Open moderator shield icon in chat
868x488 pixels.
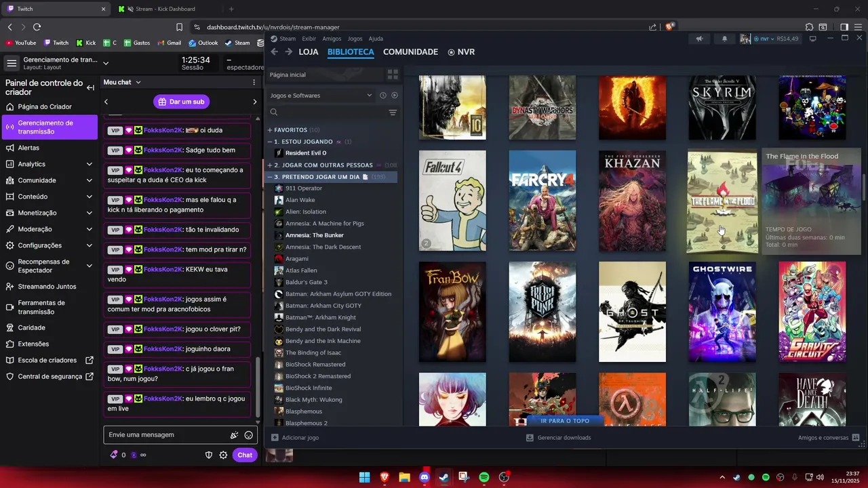pyautogui.click(x=209, y=455)
